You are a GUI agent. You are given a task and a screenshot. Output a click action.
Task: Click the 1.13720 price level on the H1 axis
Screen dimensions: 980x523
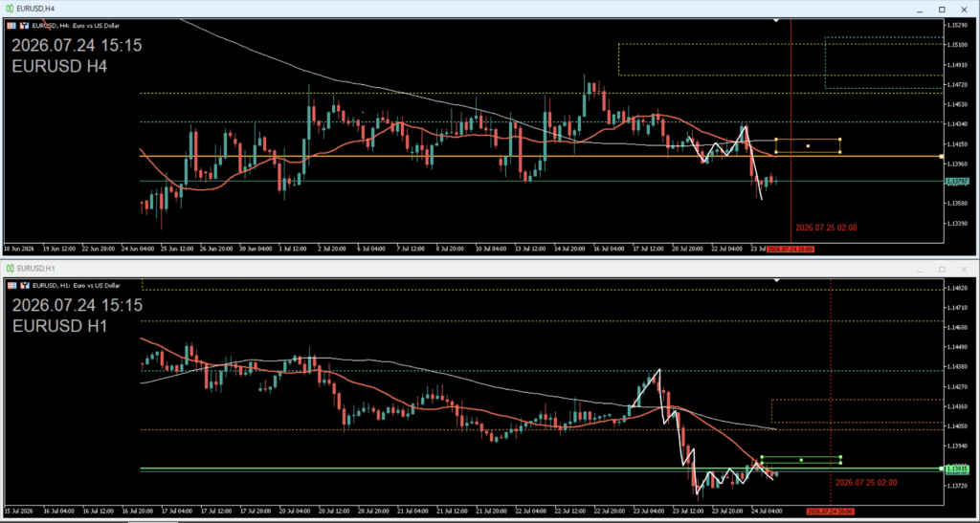click(958, 486)
